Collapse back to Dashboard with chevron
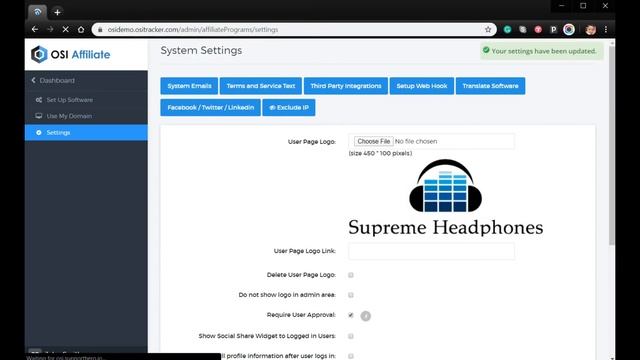640x360 pixels. click(x=33, y=80)
